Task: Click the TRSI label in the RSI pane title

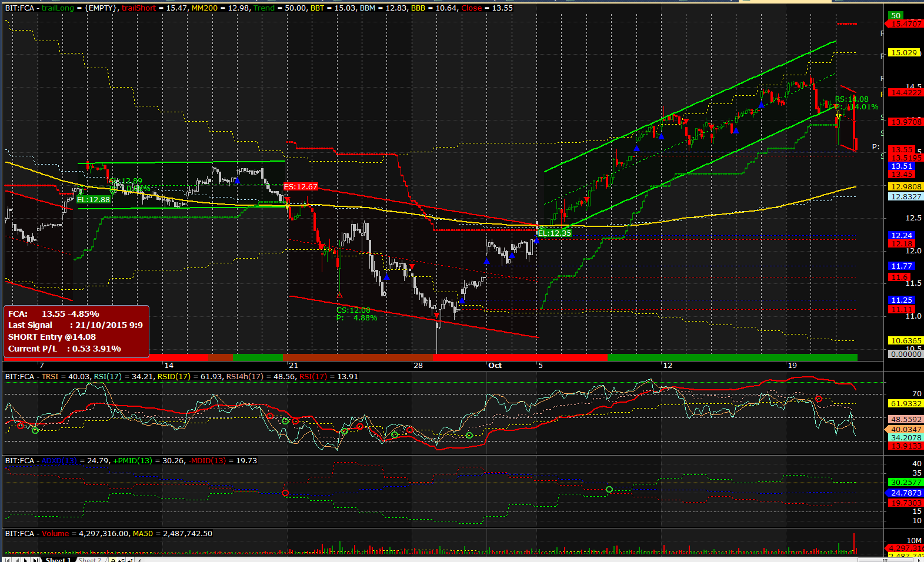Action: 49,377
